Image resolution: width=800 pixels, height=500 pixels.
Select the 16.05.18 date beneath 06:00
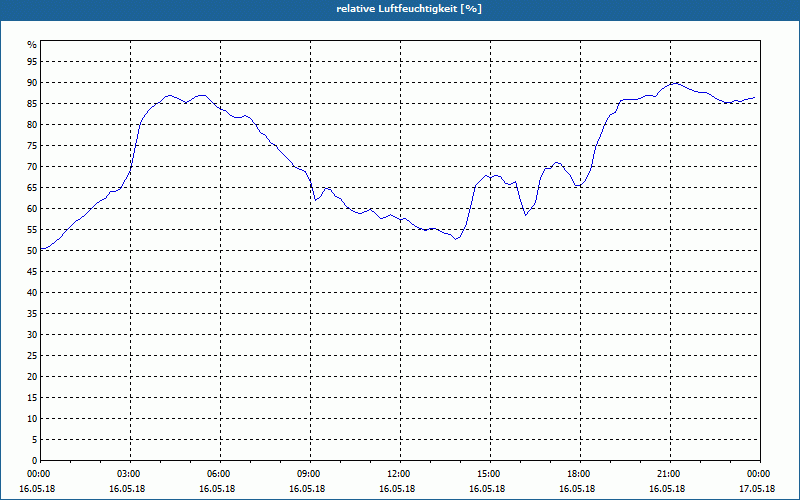(x=217, y=489)
